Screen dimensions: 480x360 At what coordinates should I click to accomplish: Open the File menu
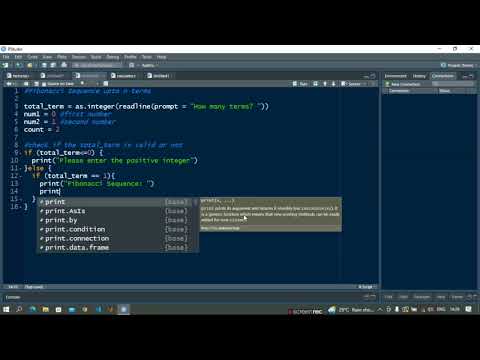click(x=6, y=57)
